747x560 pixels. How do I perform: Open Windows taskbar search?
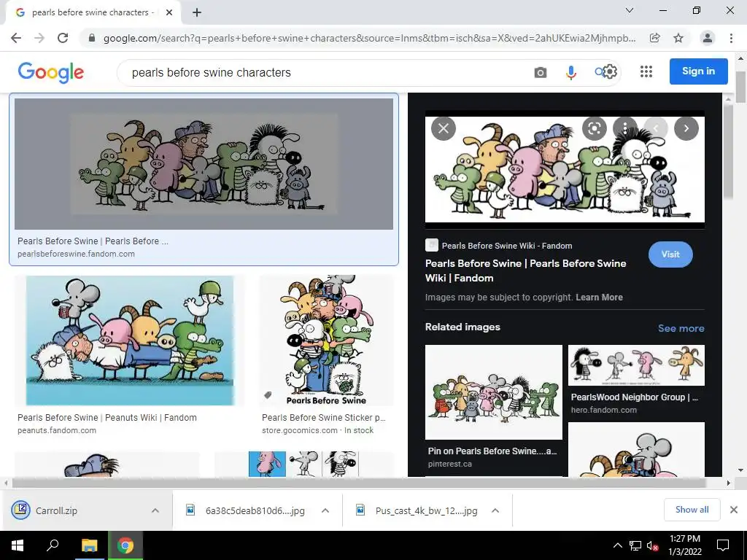53,545
